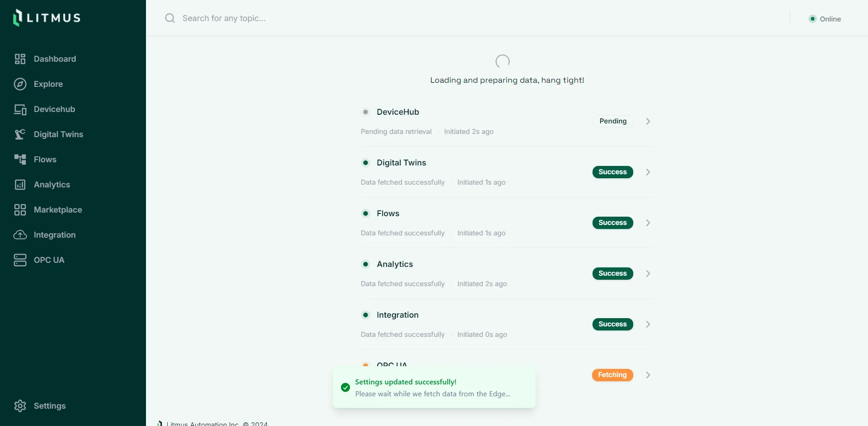
Task: Click the 'Flows' heading in the status list
Action: coord(388,213)
